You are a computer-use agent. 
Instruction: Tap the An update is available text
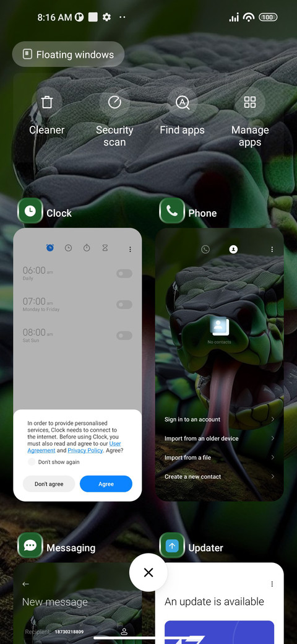pos(215,601)
